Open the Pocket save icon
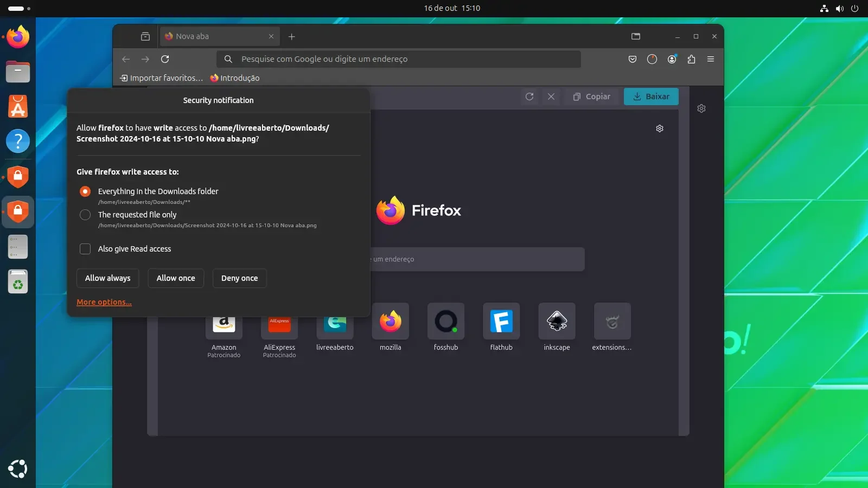Image resolution: width=868 pixels, height=488 pixels. pos(633,59)
